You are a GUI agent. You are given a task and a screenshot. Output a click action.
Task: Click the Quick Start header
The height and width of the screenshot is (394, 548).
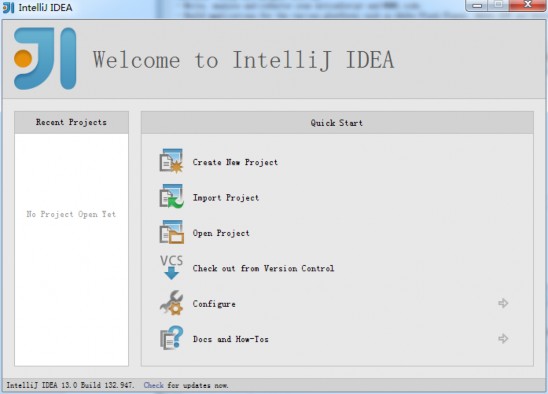coord(337,123)
